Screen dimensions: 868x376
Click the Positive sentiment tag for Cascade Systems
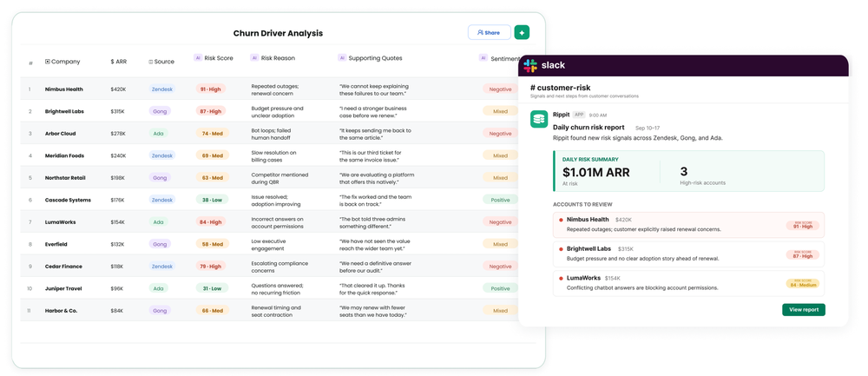(x=500, y=200)
